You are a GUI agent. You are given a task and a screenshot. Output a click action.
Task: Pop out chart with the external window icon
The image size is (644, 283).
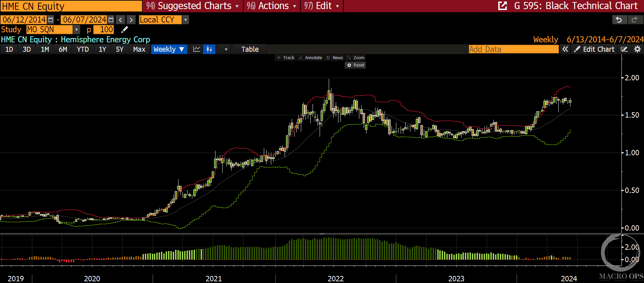point(502,6)
